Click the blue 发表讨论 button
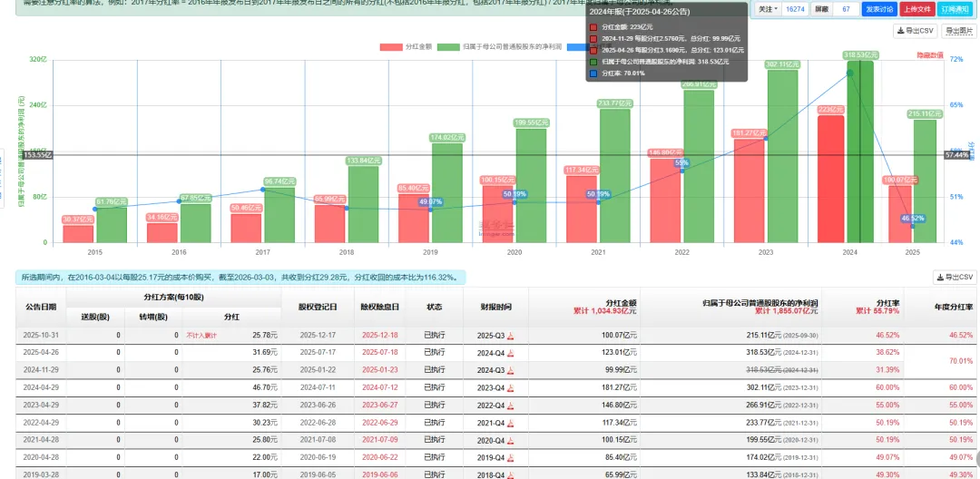The image size is (980, 479). pos(878,9)
